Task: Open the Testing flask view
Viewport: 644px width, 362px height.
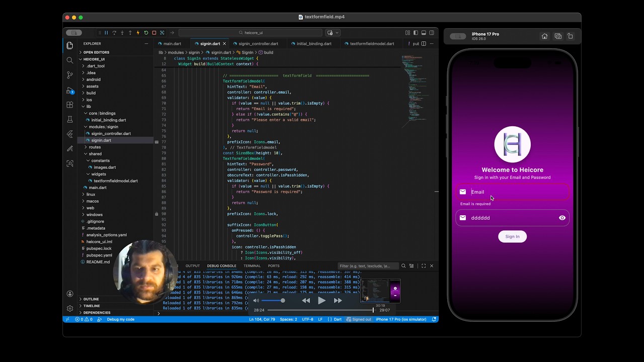Action: [x=70, y=120]
